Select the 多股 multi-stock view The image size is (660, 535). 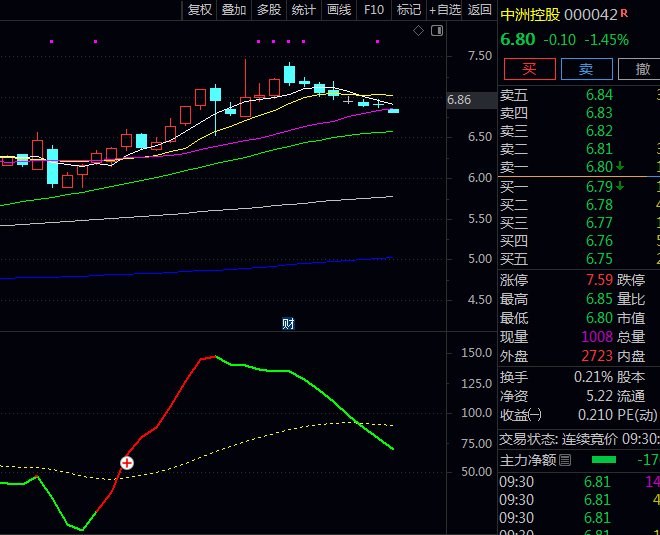click(269, 10)
